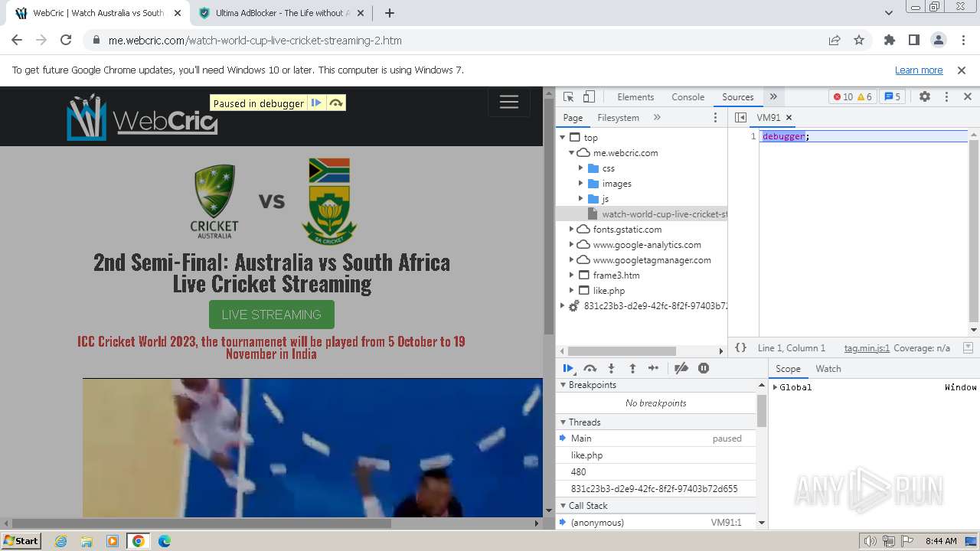980x551 pixels.
Task: Switch to the Scope pane tab
Action: pyautogui.click(x=788, y=369)
